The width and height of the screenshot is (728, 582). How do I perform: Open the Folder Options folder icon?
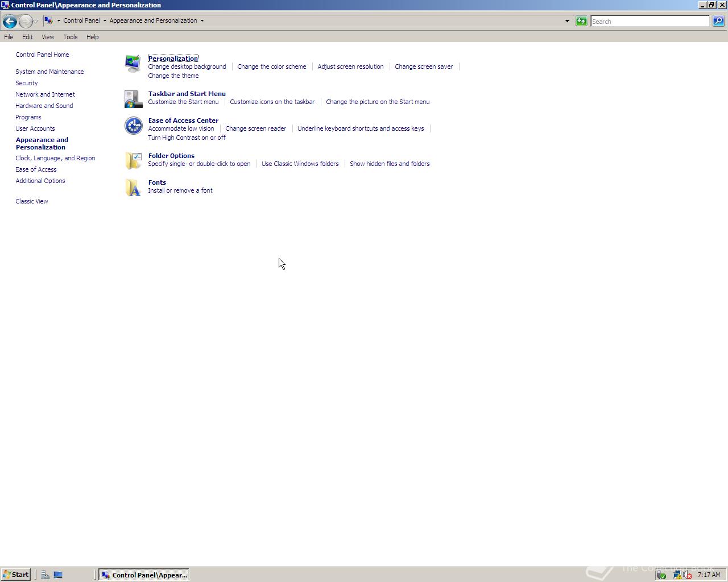coord(133,161)
